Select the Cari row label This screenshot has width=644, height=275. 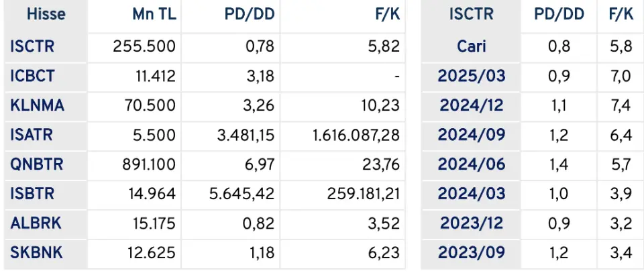coord(472,46)
